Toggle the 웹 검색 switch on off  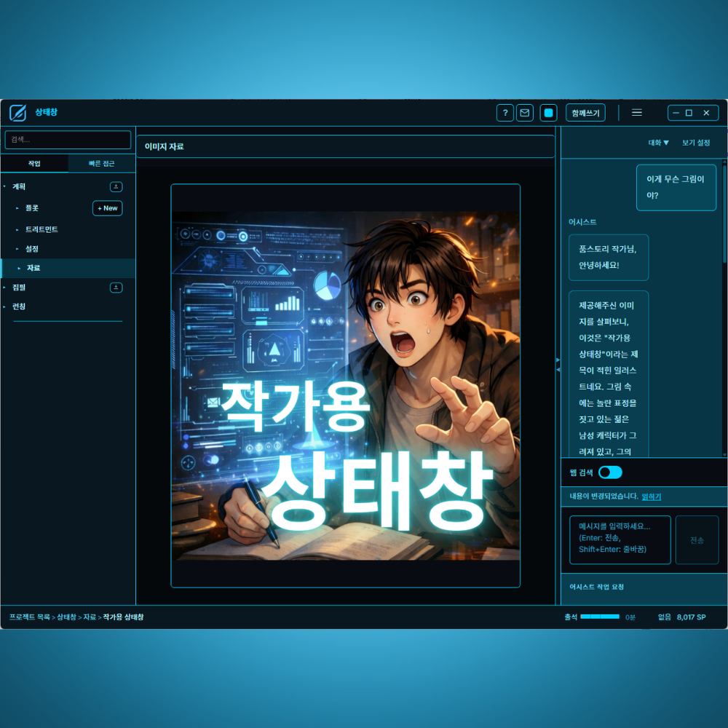[x=611, y=472]
